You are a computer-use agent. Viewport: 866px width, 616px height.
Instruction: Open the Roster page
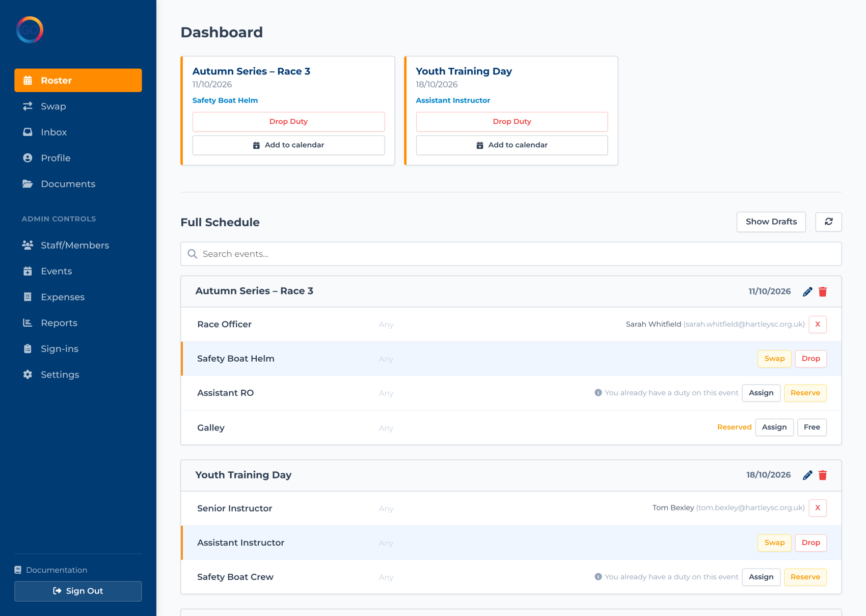78,81
